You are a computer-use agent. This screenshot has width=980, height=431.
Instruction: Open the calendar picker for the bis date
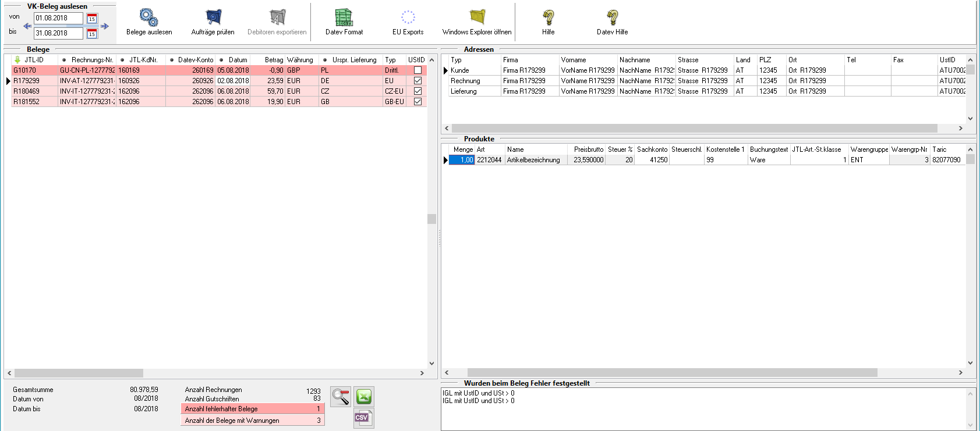click(x=92, y=34)
